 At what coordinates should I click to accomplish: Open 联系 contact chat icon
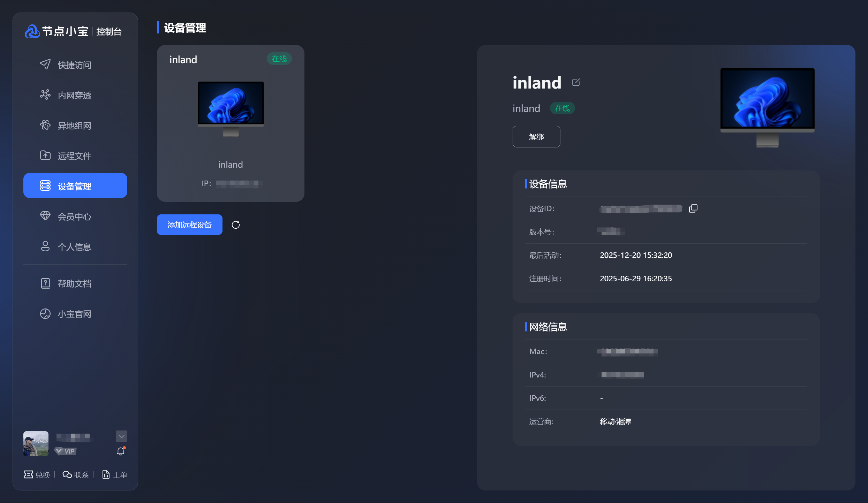pyautogui.click(x=67, y=474)
